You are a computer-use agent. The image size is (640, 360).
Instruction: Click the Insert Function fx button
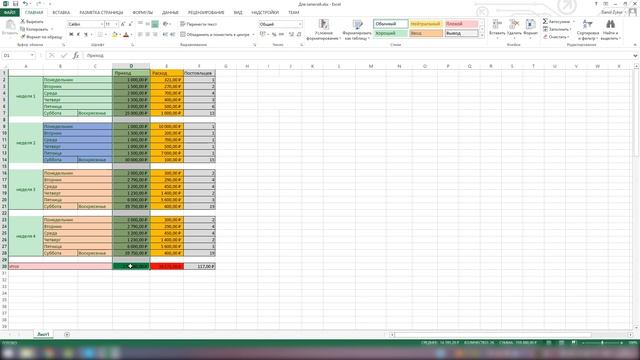pos(76,55)
